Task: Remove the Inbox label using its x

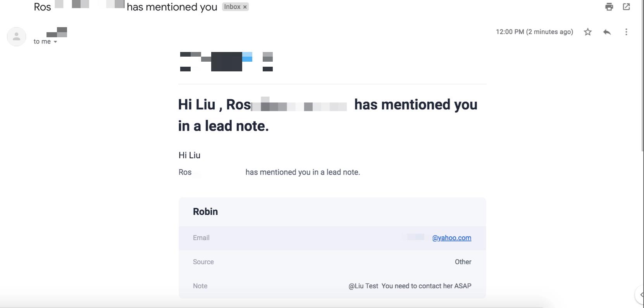Action: [x=245, y=7]
